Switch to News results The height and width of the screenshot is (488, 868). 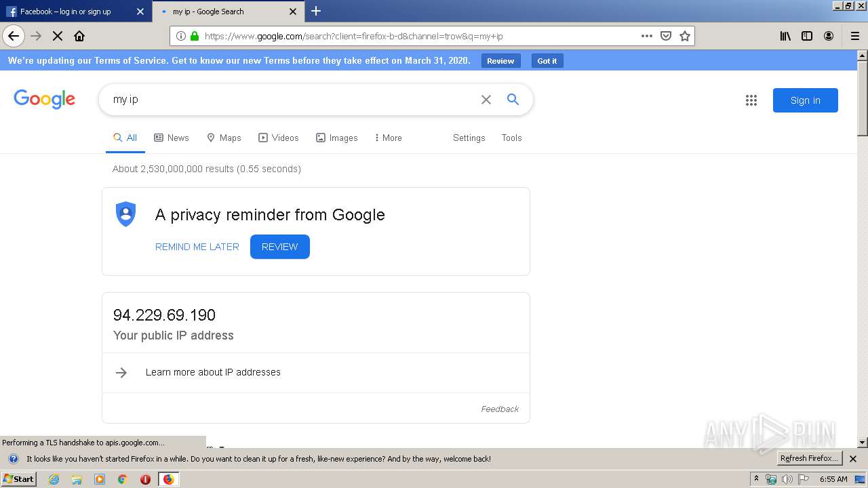172,138
